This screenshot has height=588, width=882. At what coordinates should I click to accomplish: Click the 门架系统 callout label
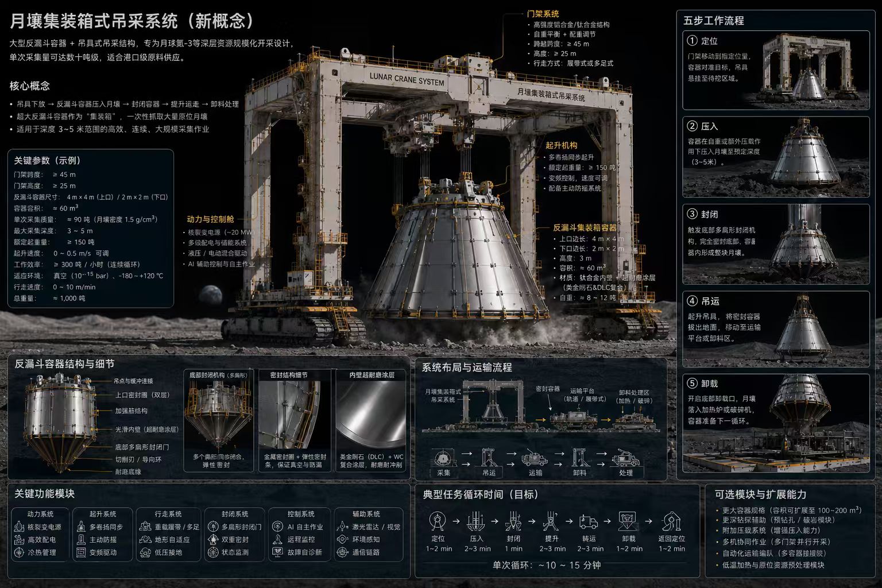(x=543, y=14)
